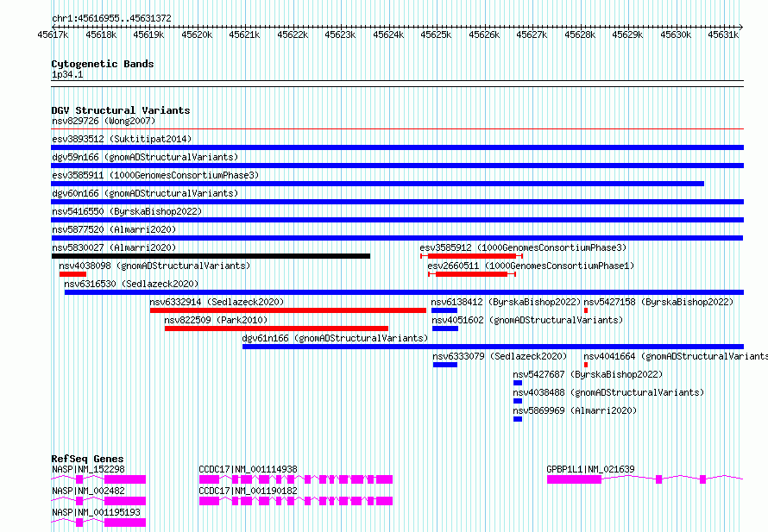Click the blue nsv5427687 (ByrskaBishop2022) marker
Screen dimensions: 768x532
(x=518, y=383)
